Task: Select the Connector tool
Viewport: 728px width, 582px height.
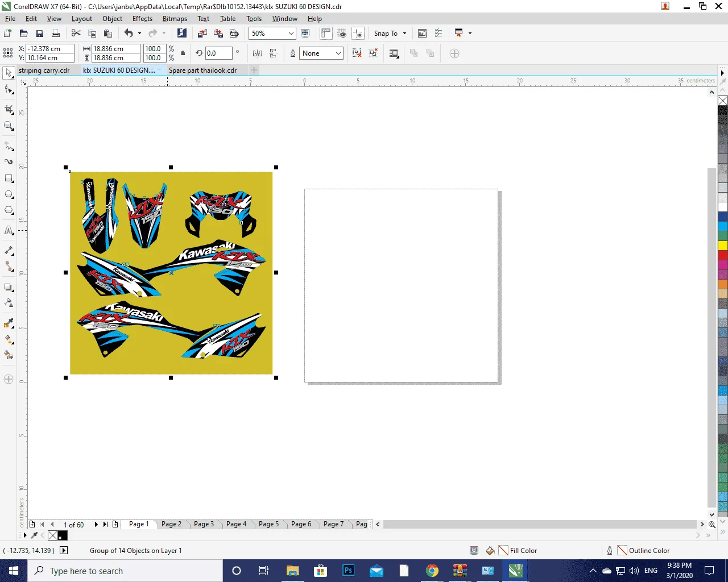Action: tap(9, 267)
